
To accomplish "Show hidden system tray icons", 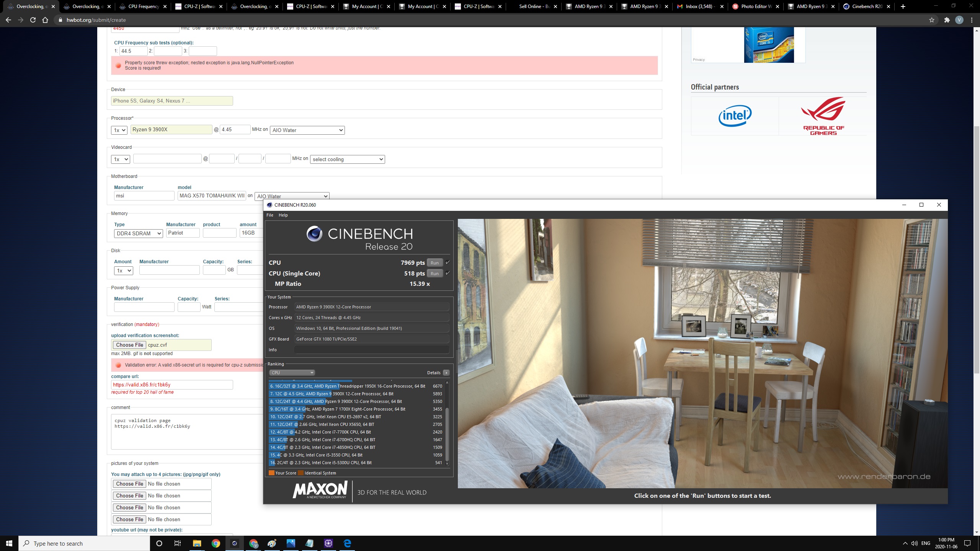I will tap(905, 543).
